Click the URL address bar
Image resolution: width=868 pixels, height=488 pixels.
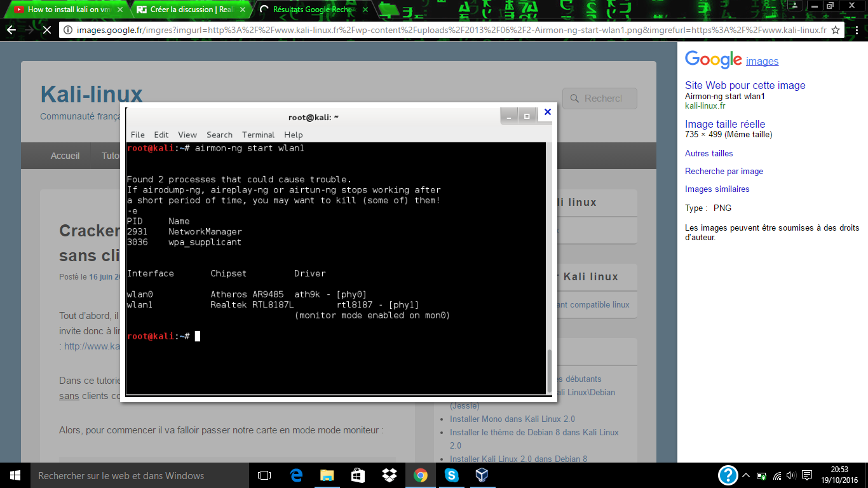coord(451,30)
